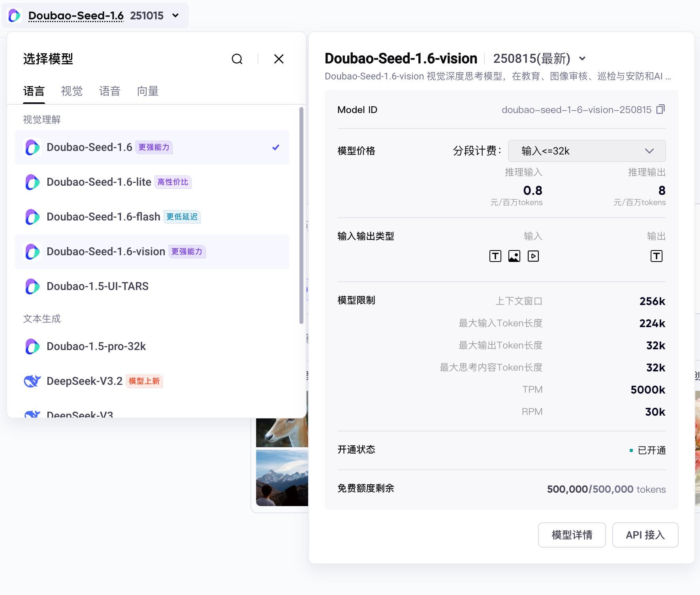Click the model list vertical scrollbar
700x595 pixels.
point(301,216)
